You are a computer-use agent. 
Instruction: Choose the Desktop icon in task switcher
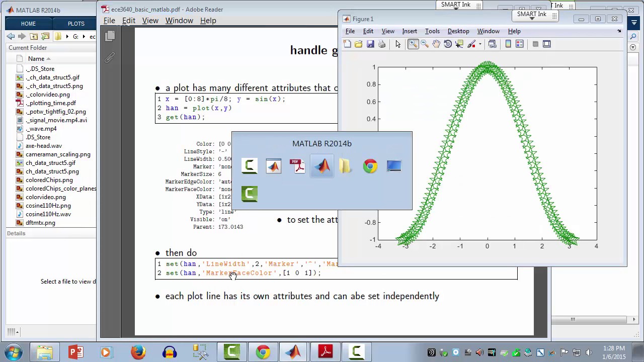pyautogui.click(x=394, y=166)
